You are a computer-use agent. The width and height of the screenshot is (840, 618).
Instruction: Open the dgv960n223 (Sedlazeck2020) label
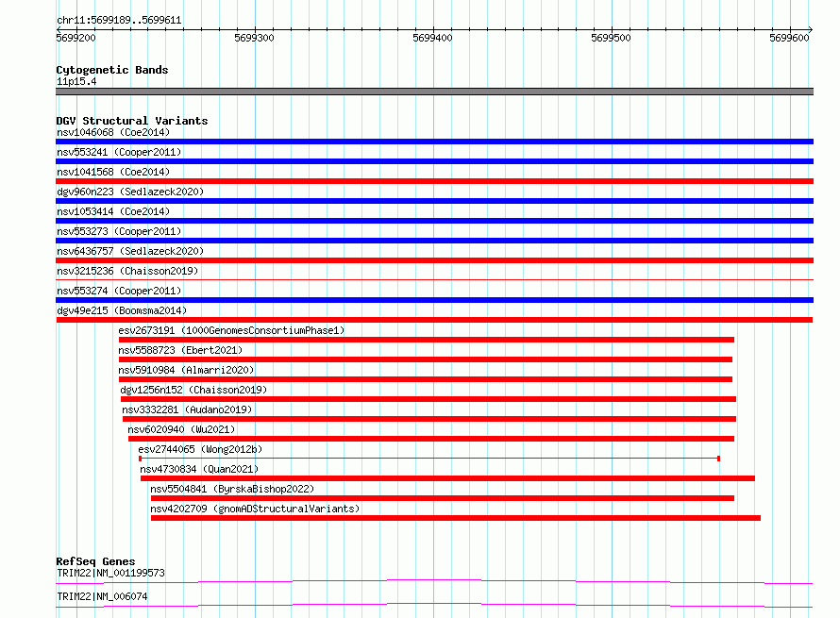[130, 192]
